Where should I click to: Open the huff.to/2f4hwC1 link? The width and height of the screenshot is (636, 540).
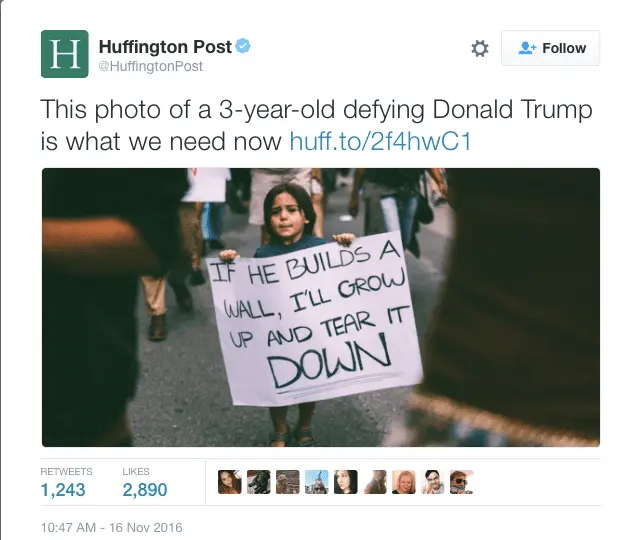point(380,142)
